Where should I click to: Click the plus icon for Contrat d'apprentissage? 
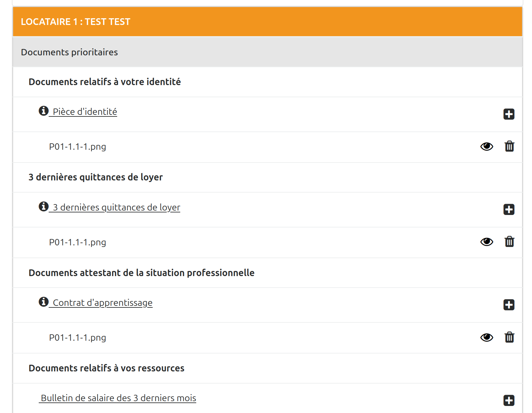coord(509,305)
